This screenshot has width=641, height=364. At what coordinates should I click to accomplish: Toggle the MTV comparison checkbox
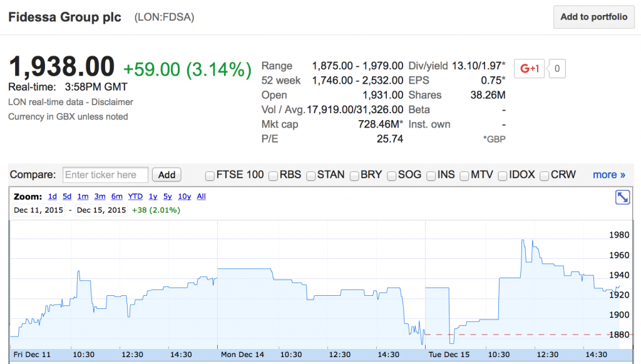(x=464, y=176)
